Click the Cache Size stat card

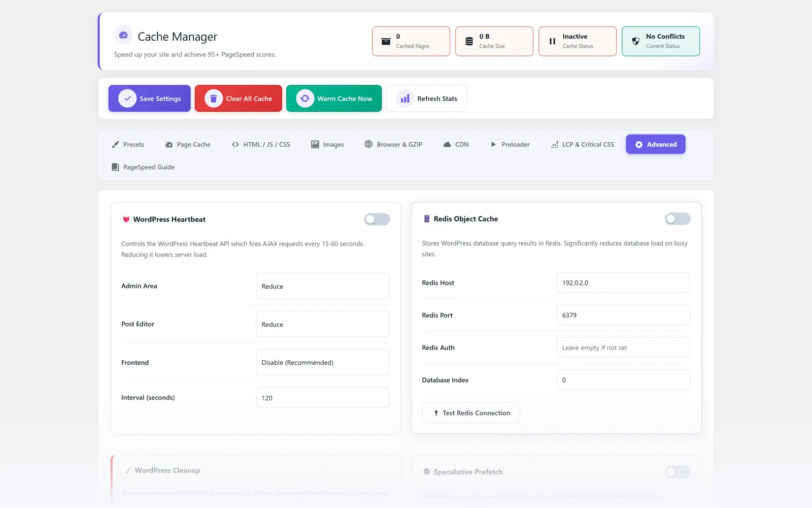pyautogui.click(x=494, y=41)
